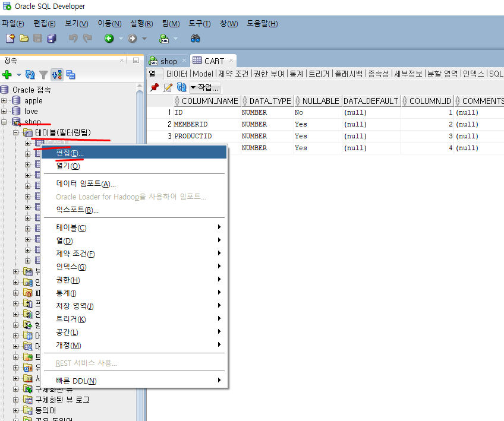Image resolution: width=504 pixels, height=421 pixels.
Task: Open dropdown next to New Connection plus
Action: (19, 75)
